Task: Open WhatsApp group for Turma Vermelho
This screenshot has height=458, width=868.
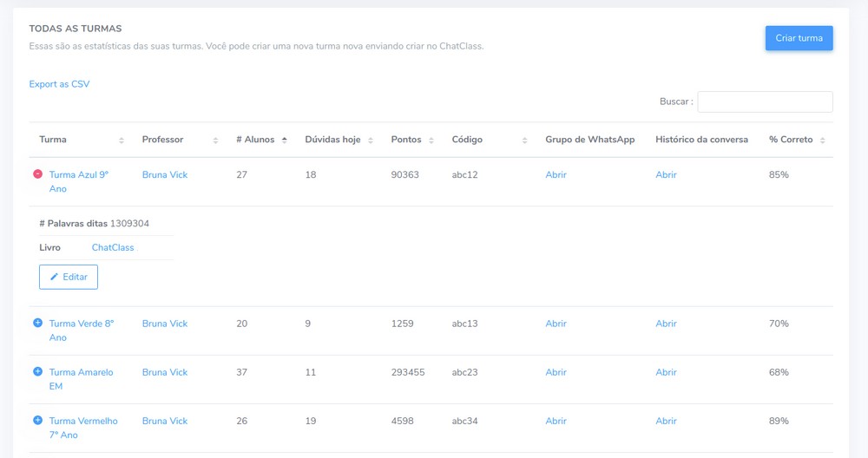Action: (556, 421)
